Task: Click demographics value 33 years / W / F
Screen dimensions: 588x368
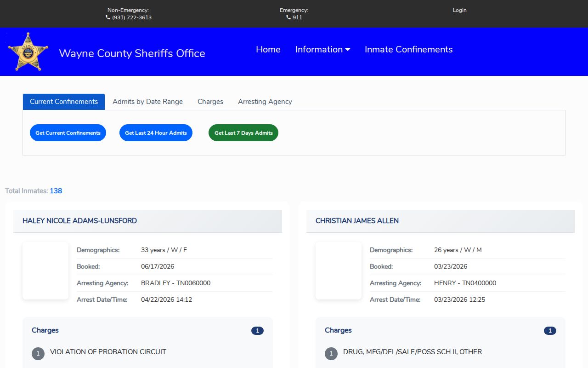Action: coord(164,250)
